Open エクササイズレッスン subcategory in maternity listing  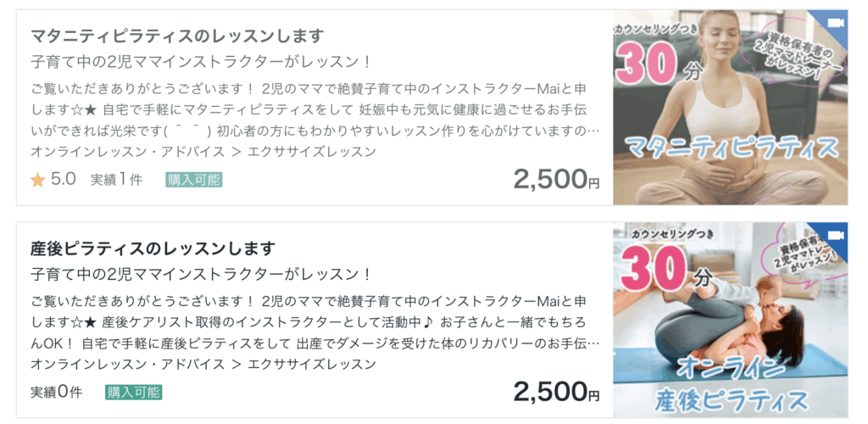coord(309,153)
